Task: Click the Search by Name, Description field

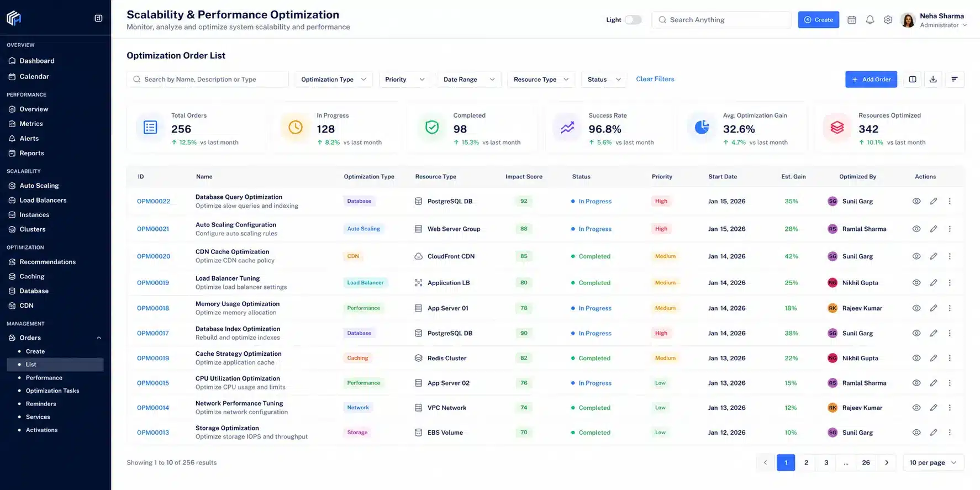Action: pos(208,80)
